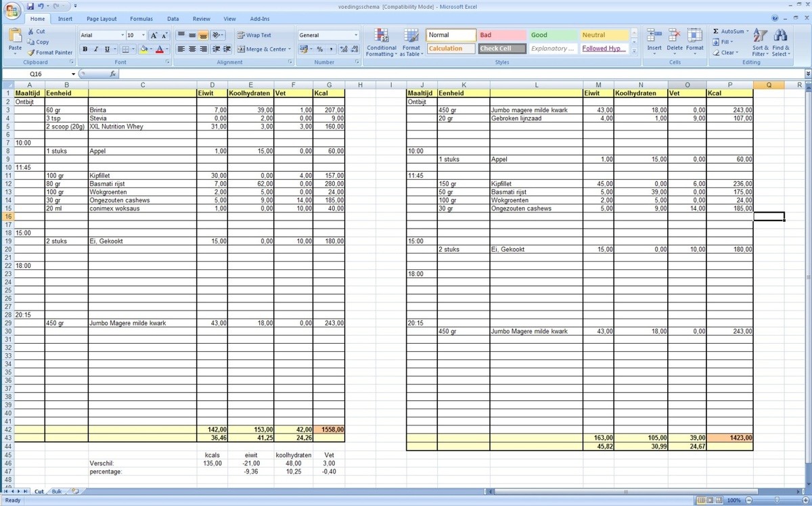The image size is (812, 506).
Task: Click the Find & Select binoculars icon
Action: tap(780, 42)
